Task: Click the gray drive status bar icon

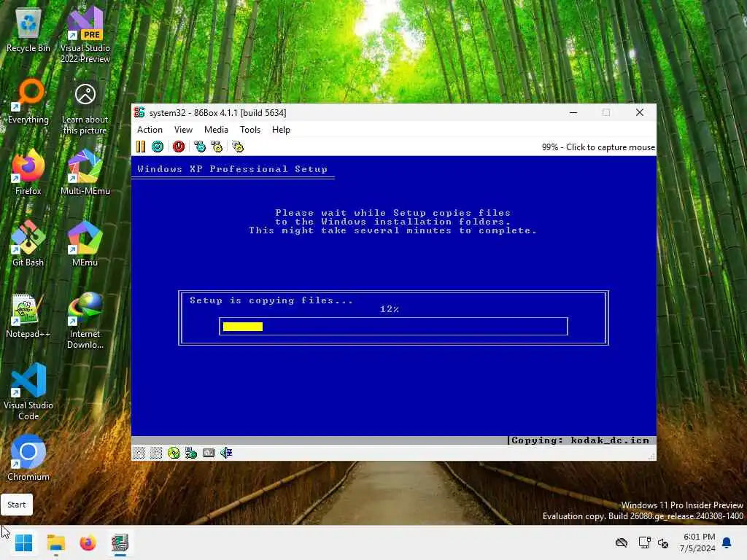Action: coord(209,453)
